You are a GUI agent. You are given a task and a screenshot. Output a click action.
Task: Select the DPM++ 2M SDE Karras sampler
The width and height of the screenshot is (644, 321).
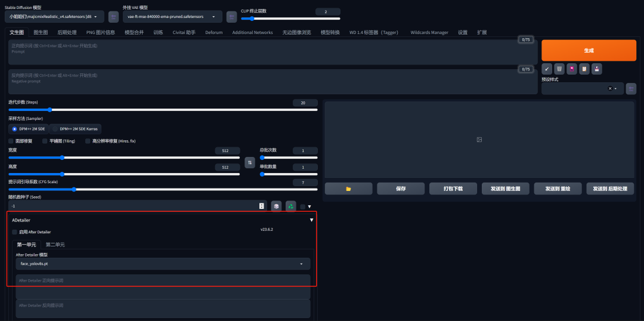tap(75, 129)
